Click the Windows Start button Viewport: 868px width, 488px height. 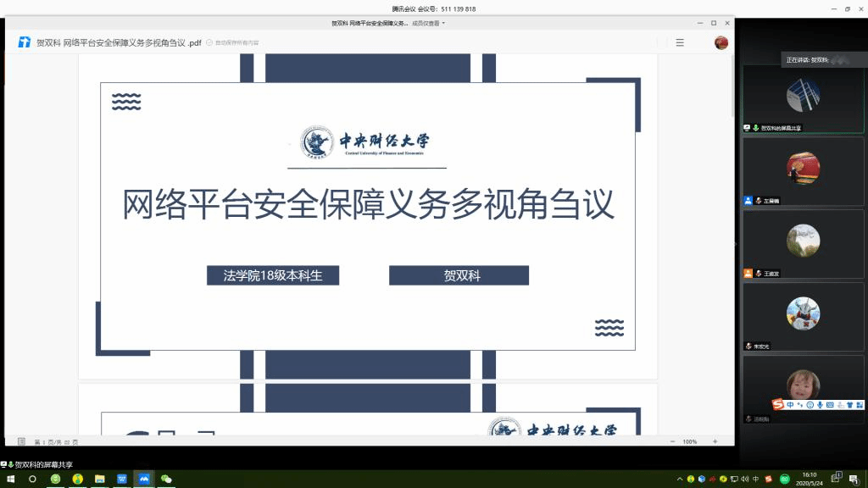coord(10,479)
